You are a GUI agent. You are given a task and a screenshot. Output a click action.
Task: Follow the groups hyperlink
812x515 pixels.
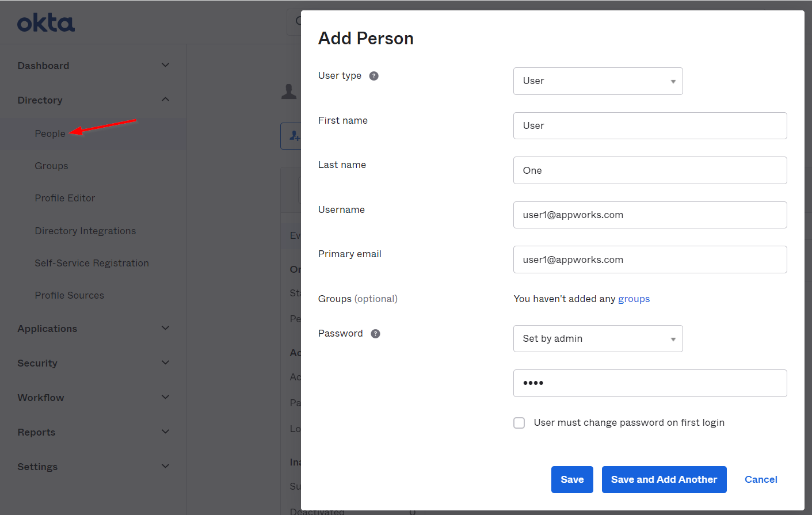pyautogui.click(x=634, y=299)
